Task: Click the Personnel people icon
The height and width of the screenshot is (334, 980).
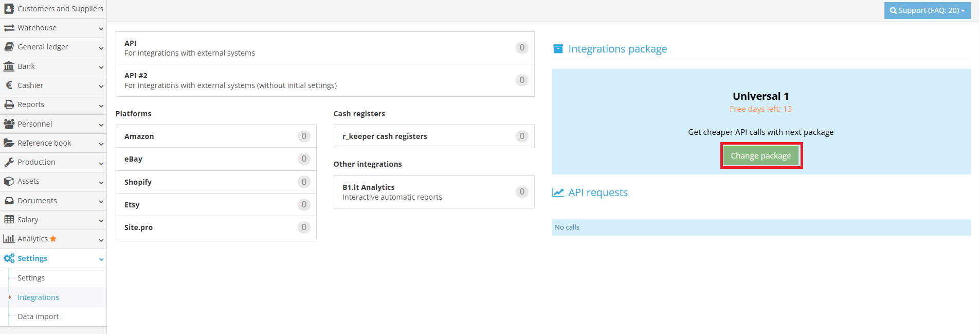Action: 9,124
